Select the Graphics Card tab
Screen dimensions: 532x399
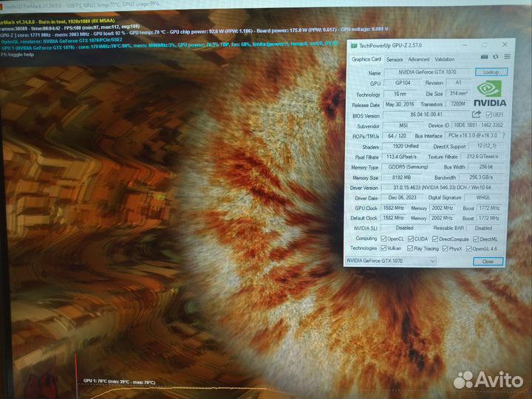pyautogui.click(x=366, y=59)
